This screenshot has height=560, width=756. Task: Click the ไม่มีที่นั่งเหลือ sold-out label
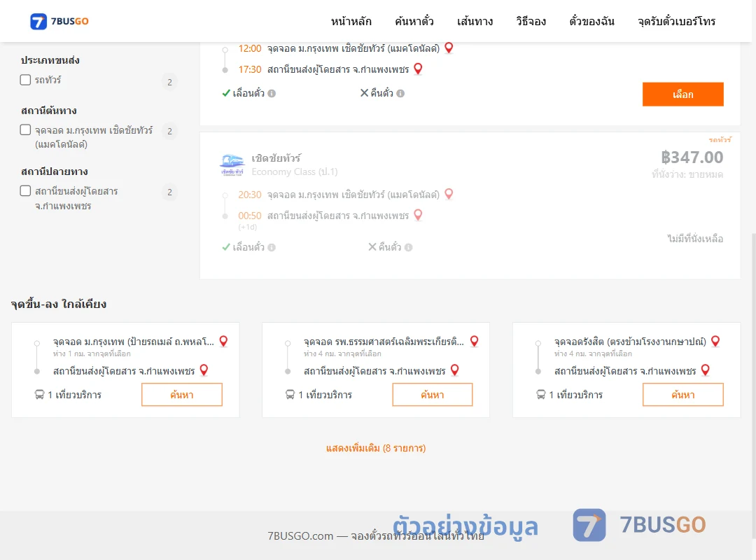(695, 238)
